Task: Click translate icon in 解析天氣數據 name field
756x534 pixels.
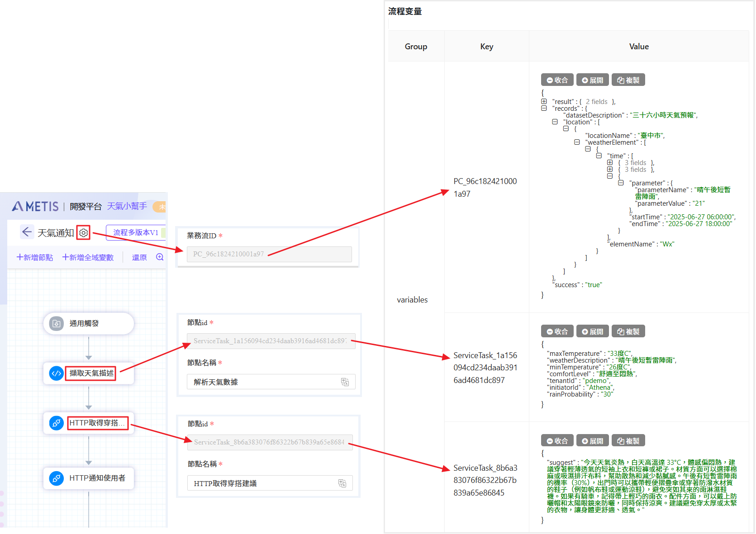Action: pos(345,382)
